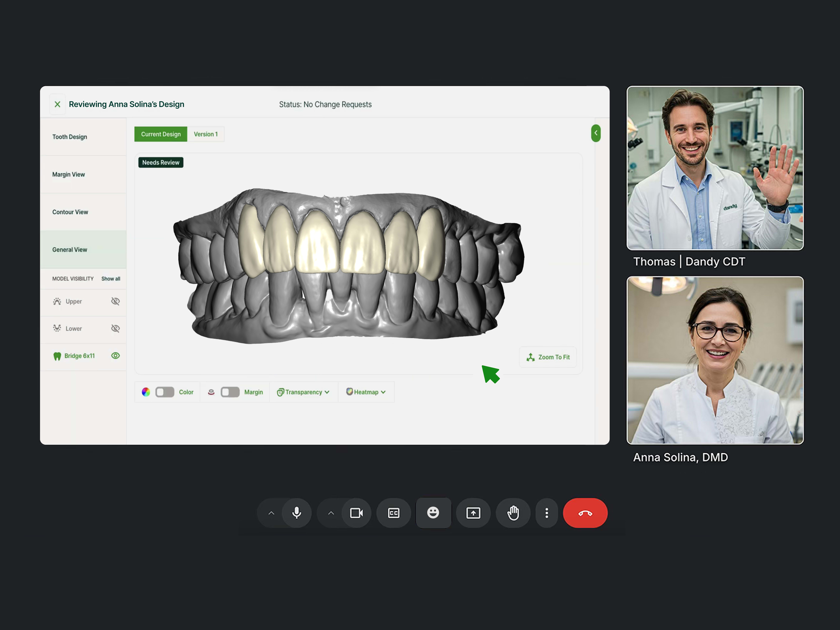Click the rainbow color wheel swatch

tap(146, 392)
